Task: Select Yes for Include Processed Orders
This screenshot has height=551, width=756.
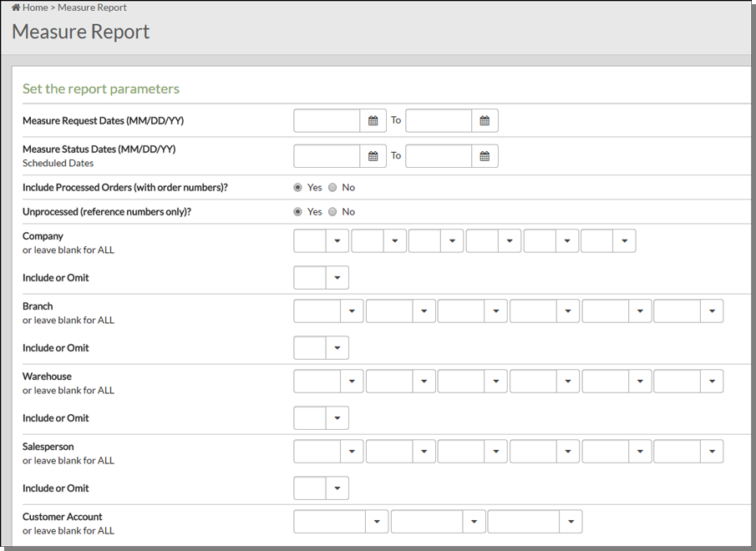Action: click(298, 187)
